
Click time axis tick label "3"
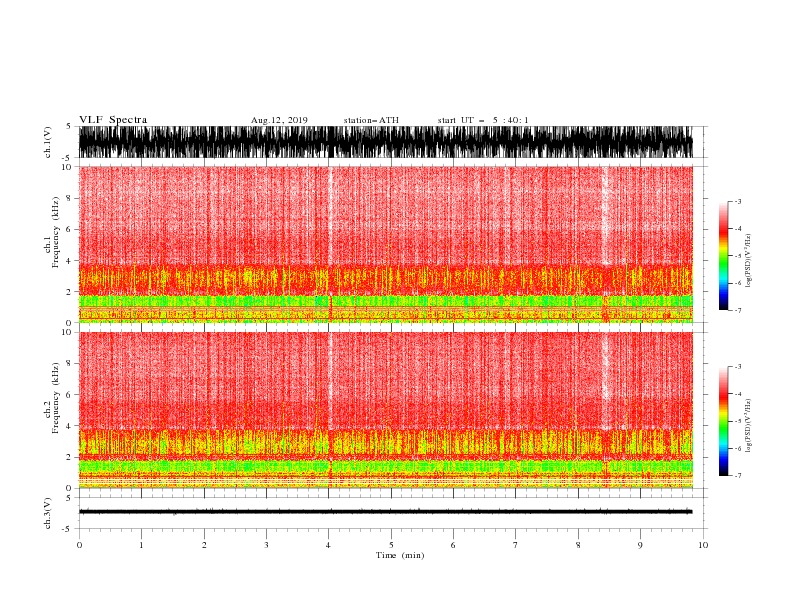click(266, 545)
